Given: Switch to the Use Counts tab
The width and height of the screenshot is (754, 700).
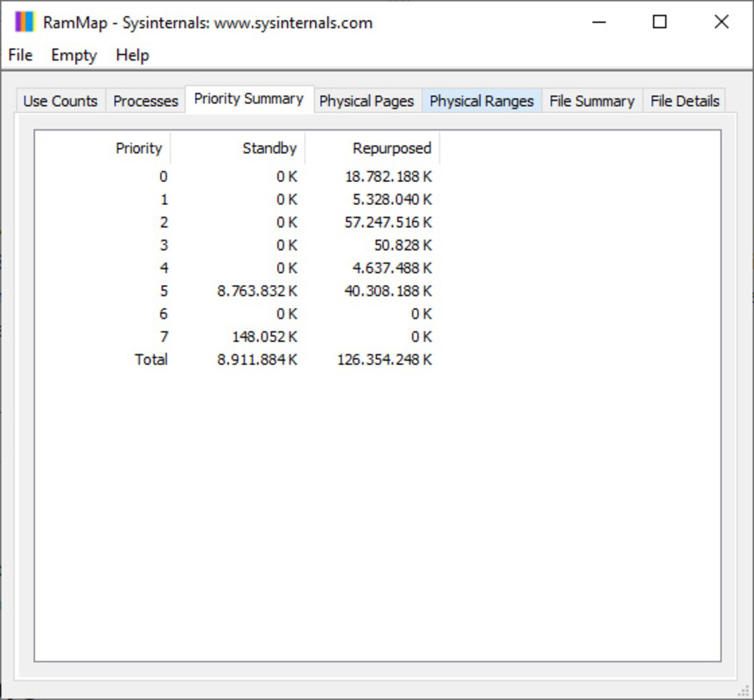Looking at the screenshot, I should [60, 101].
